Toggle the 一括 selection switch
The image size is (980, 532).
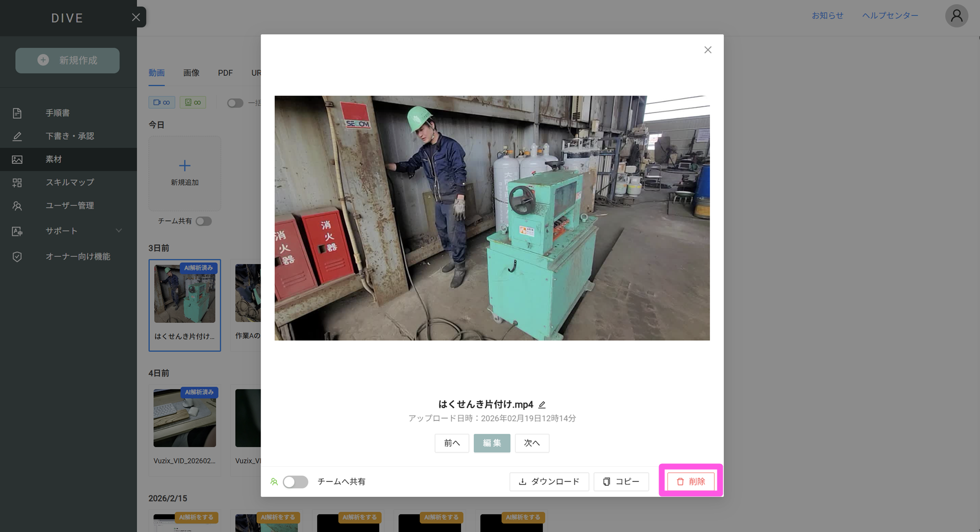click(235, 103)
